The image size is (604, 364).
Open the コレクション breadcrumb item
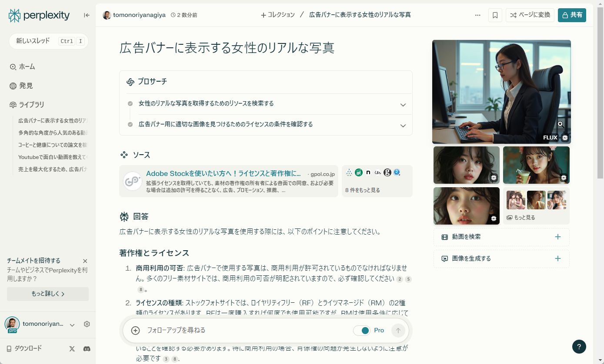pyautogui.click(x=277, y=15)
